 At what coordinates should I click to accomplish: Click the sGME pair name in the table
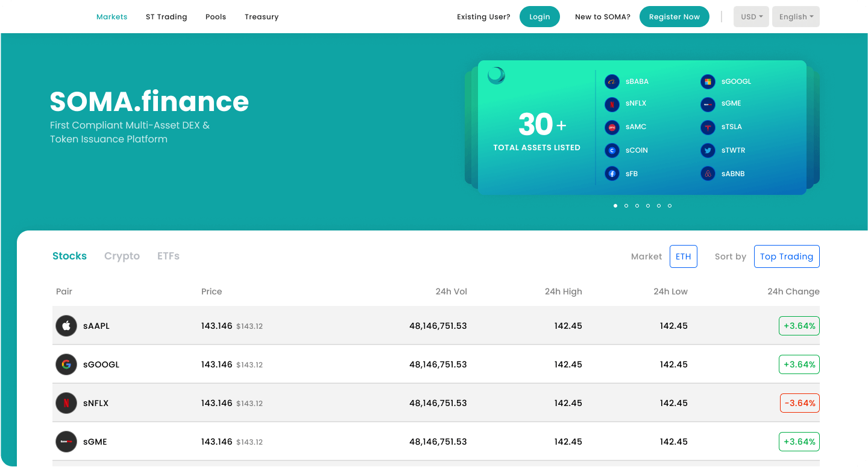pos(95,442)
